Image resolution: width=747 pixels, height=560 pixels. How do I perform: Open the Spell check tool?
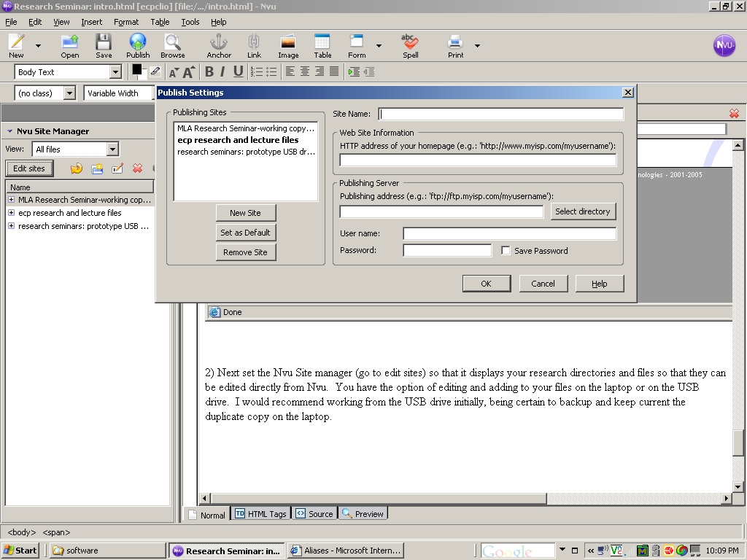pyautogui.click(x=410, y=42)
